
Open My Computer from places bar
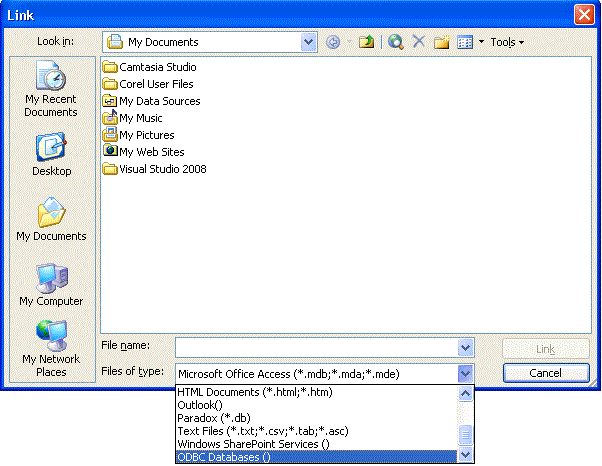point(51,285)
